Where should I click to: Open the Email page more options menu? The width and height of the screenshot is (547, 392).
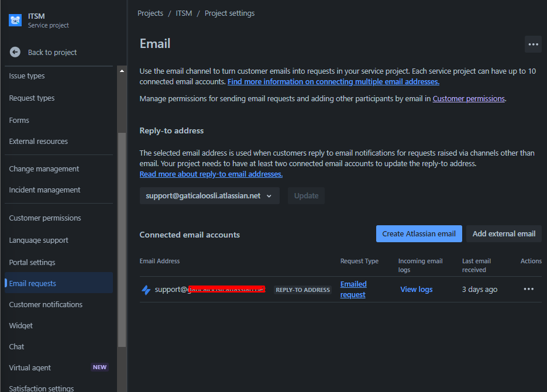point(533,44)
